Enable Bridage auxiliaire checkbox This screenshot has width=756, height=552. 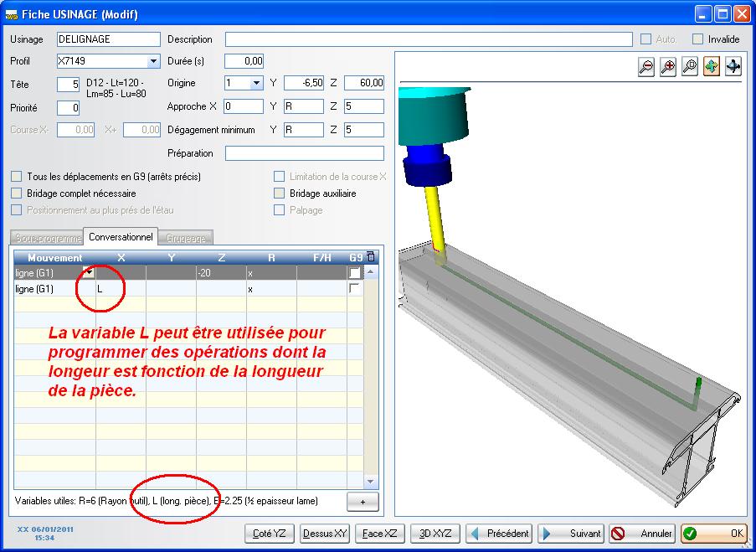point(279,193)
